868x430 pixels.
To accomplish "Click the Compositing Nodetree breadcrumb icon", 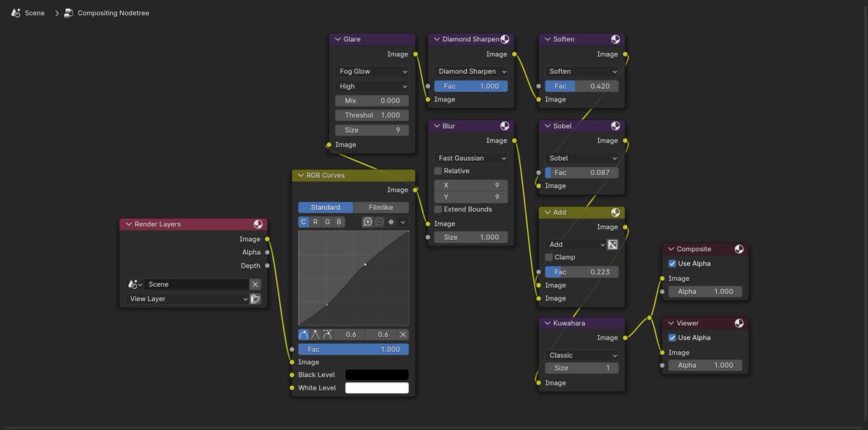I will click(69, 13).
